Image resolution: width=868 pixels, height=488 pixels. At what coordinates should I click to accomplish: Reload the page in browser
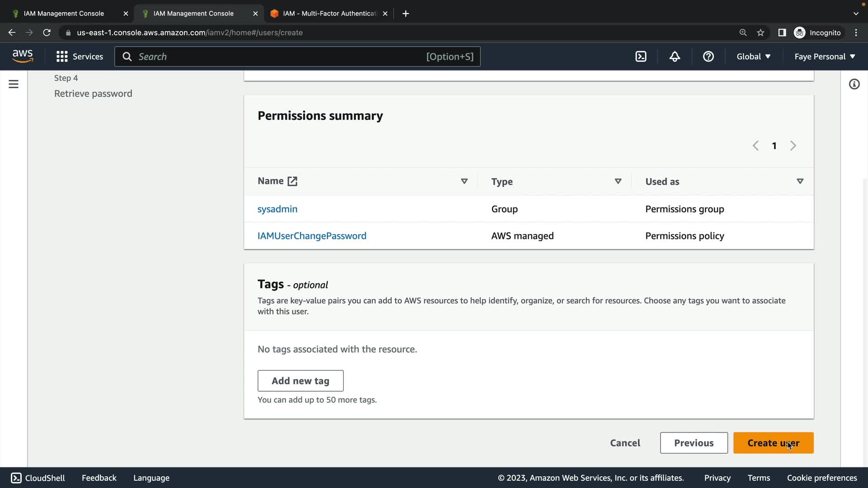(x=47, y=33)
